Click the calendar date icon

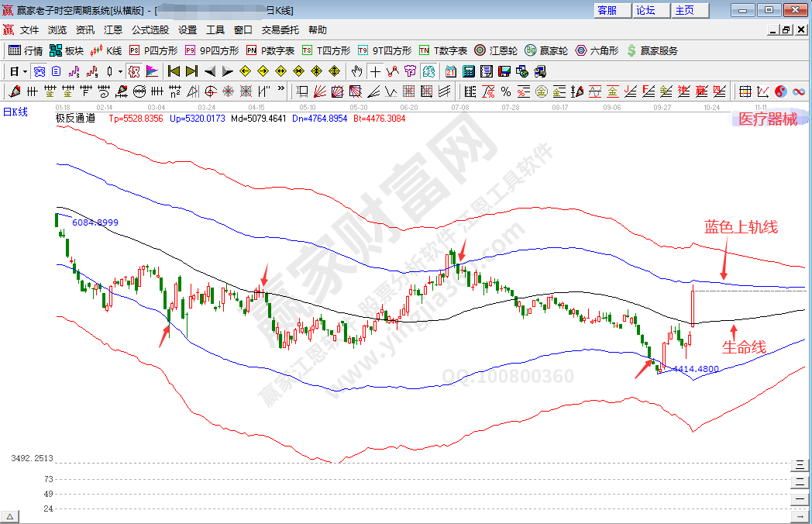pyautogui.click(x=451, y=71)
